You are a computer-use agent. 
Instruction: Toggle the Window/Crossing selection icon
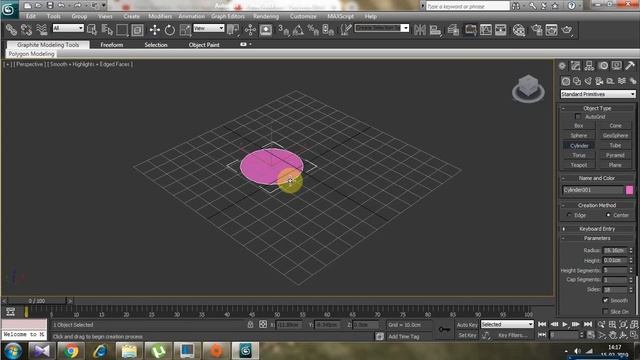pyautogui.click(x=137, y=30)
